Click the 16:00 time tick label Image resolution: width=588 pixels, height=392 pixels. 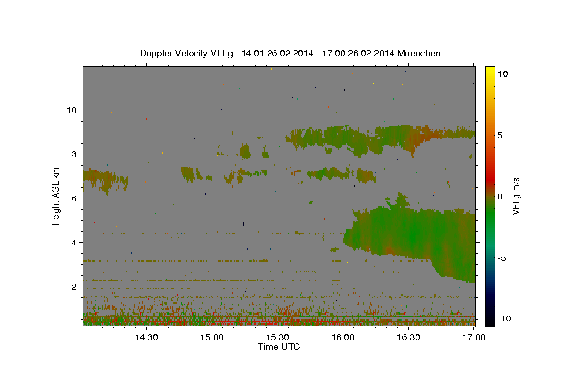(343, 337)
